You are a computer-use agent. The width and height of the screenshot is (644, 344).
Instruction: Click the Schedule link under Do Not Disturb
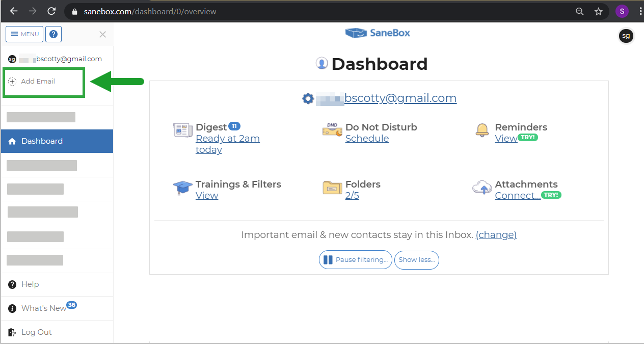pyautogui.click(x=367, y=138)
